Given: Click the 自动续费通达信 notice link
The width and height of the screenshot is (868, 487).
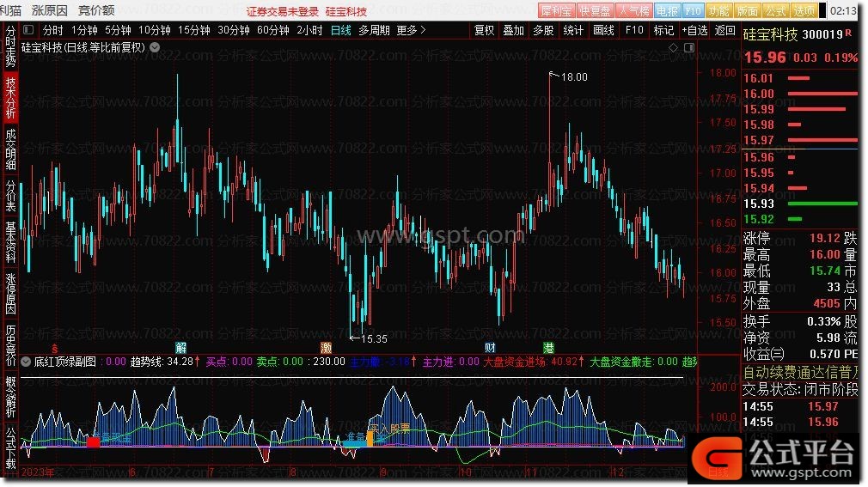Looking at the screenshot, I should [x=800, y=372].
